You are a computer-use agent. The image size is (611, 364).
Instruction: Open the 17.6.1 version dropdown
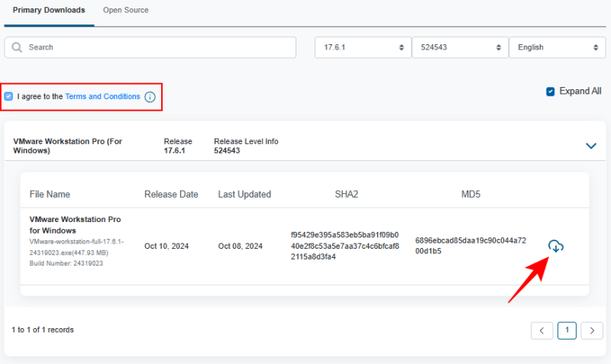point(362,47)
